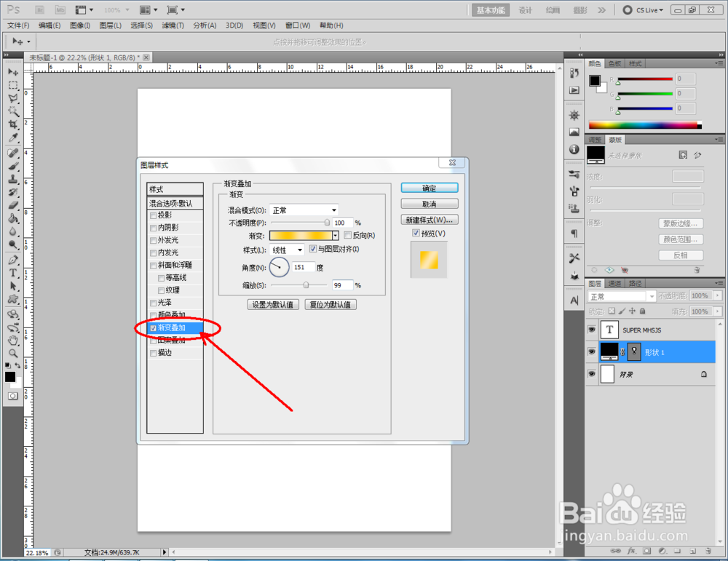Screen dimensions: 728x561
Task: Select the Healing Brush tool
Action: tap(13, 153)
